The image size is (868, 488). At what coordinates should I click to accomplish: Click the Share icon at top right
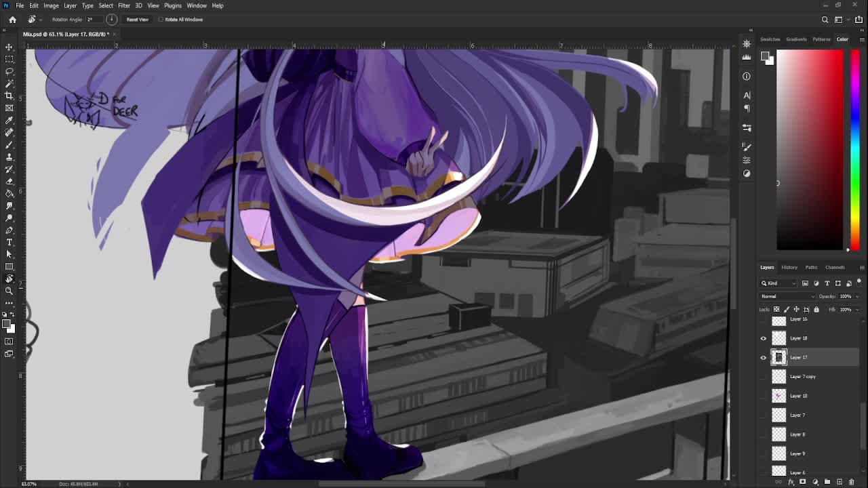tap(859, 20)
